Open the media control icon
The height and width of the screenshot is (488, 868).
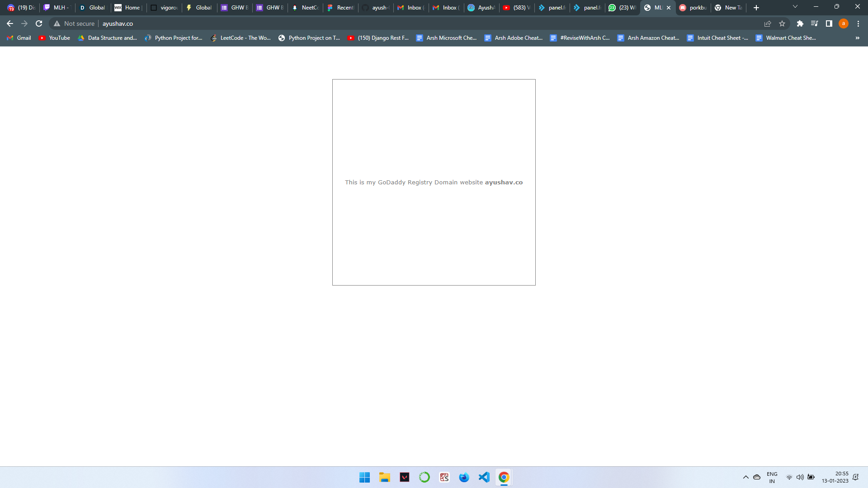(814, 23)
